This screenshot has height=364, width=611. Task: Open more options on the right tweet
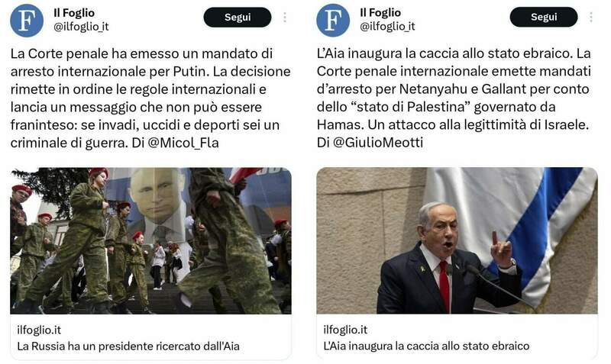tap(591, 17)
